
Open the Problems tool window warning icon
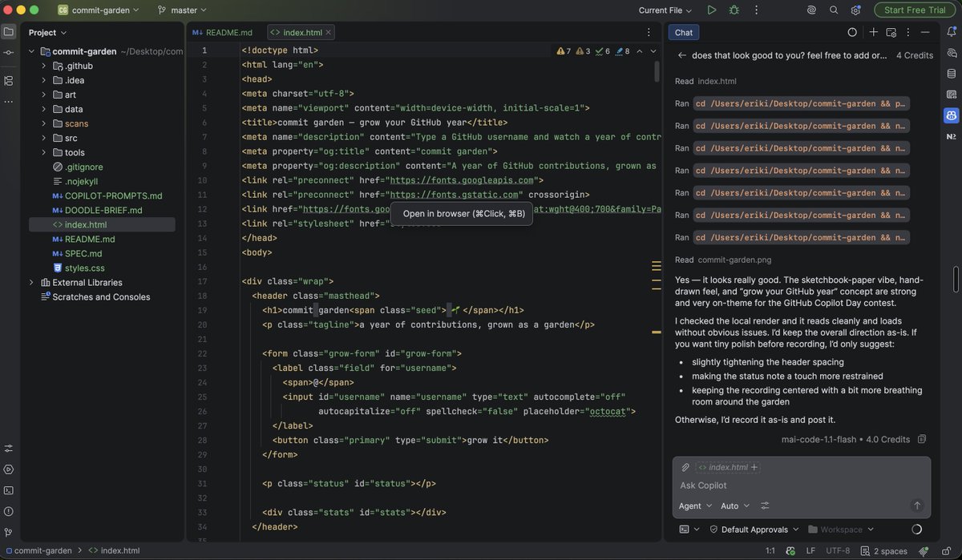(x=9, y=511)
